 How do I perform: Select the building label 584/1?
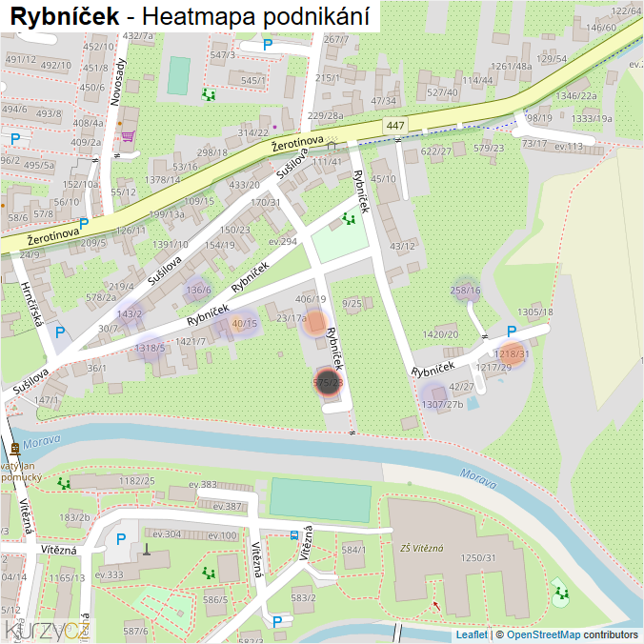click(x=353, y=550)
